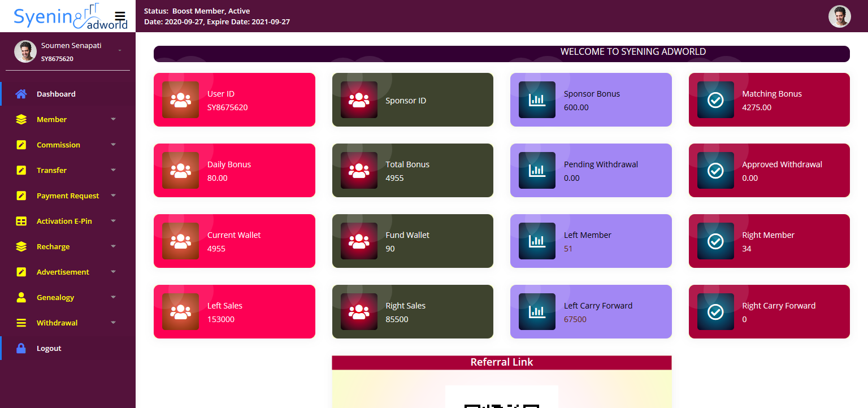Click the Matching Bonus value 4275.00
The width and height of the screenshot is (868, 408).
pos(757,107)
